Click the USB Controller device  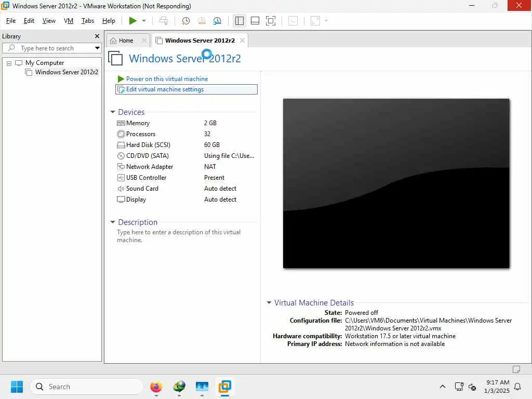tap(146, 178)
